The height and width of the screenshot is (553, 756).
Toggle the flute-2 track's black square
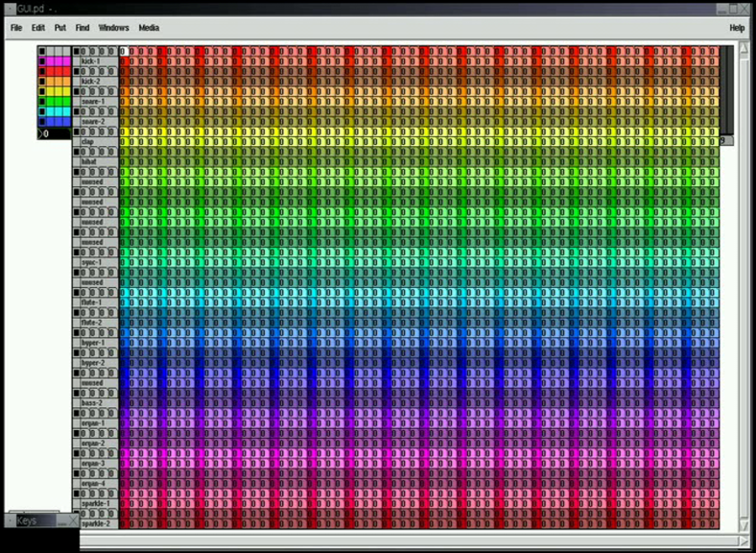pos(76,313)
